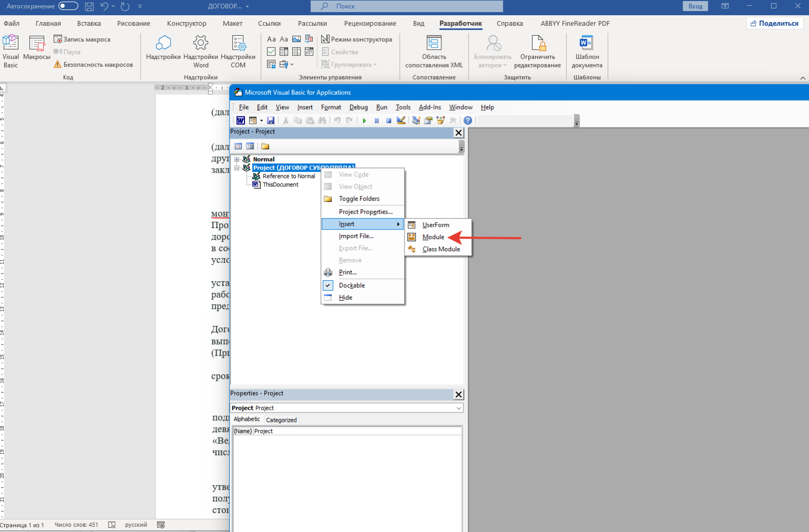The image size is (809, 532).
Task: Toggle the AutoSave switch
Action: tap(68, 6)
